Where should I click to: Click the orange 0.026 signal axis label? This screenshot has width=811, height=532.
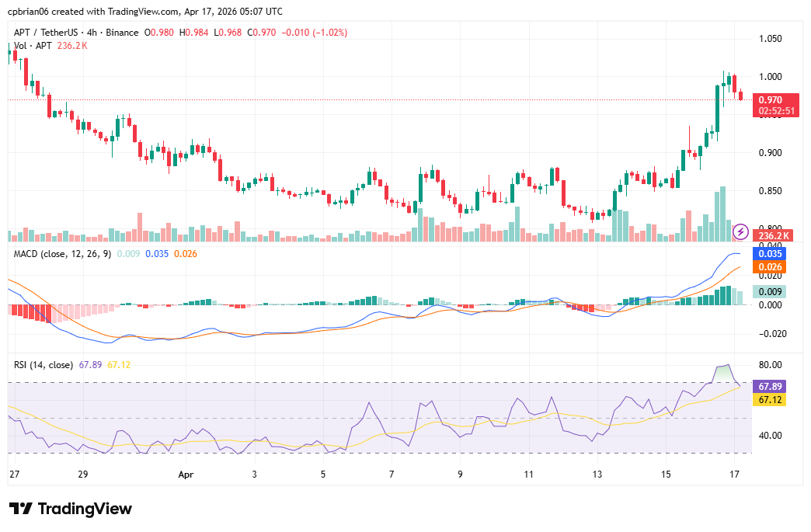tap(770, 267)
